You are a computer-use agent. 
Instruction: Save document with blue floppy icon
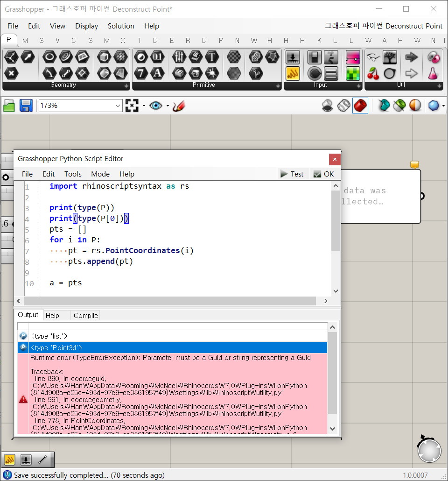[x=26, y=106]
